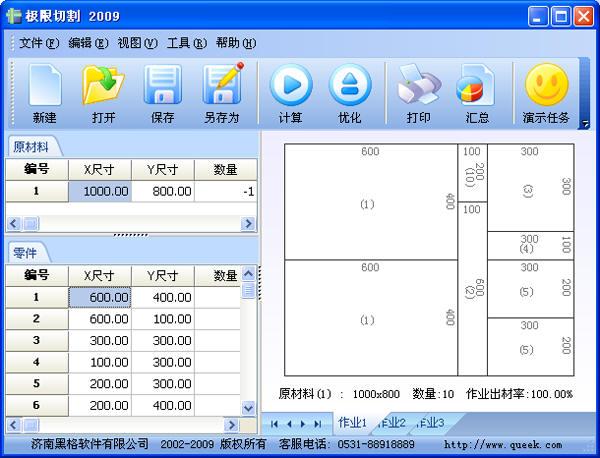Open the 文件(F) menu
The image size is (600, 458).
(x=39, y=42)
